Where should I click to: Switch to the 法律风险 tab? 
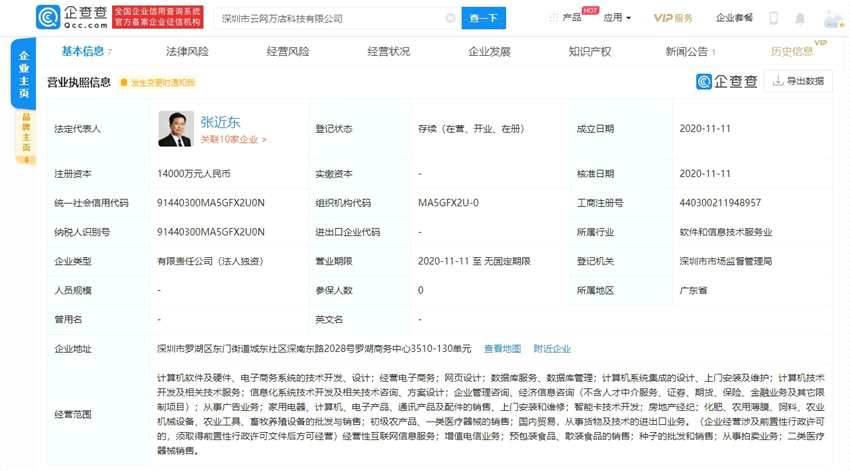click(x=187, y=51)
